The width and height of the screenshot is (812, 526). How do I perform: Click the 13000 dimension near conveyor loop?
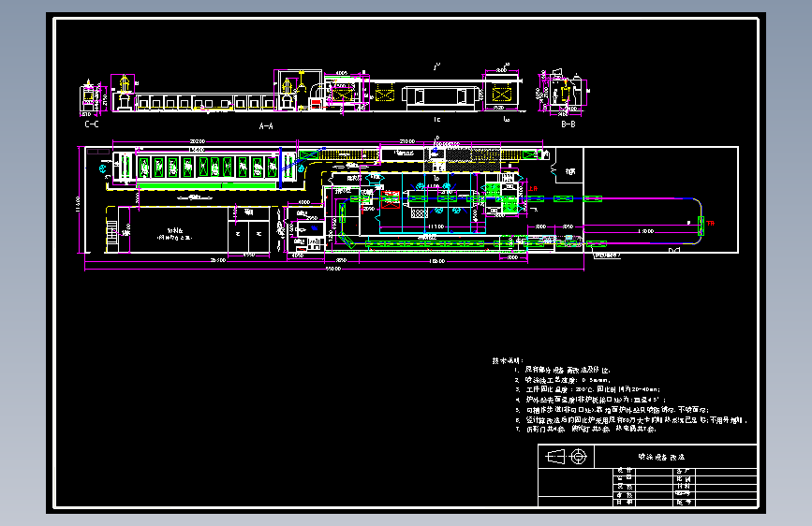pos(646,231)
